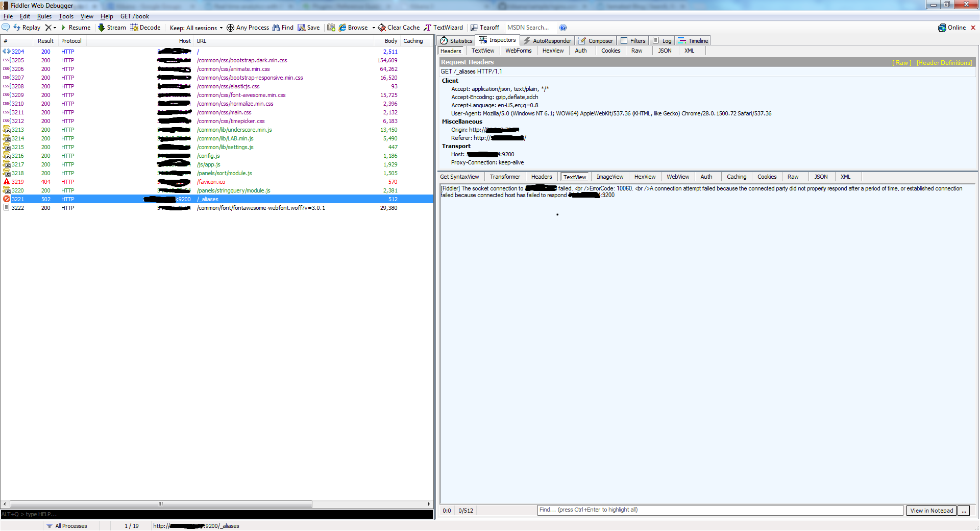This screenshot has height=531, width=980.
Task: Switch to the Composer tab
Action: pos(596,41)
